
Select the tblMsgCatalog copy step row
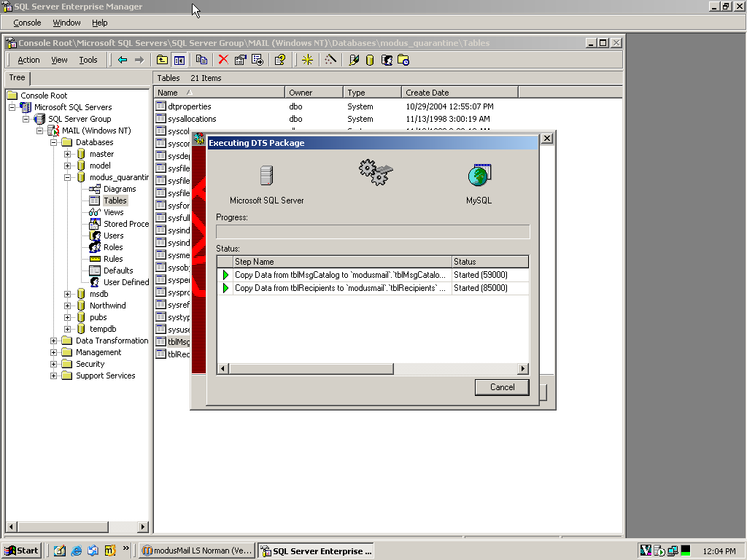coord(373,275)
